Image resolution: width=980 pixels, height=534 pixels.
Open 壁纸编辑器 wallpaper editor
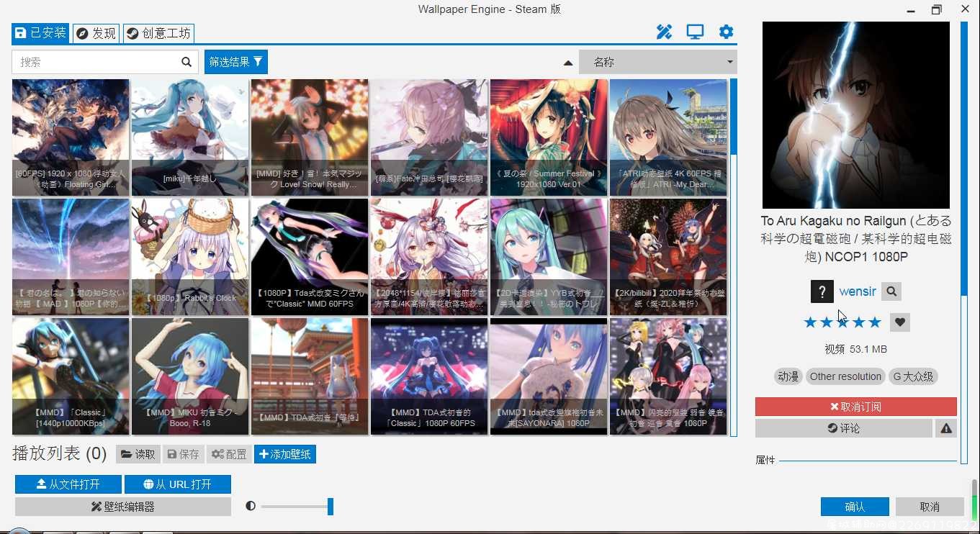(x=123, y=507)
